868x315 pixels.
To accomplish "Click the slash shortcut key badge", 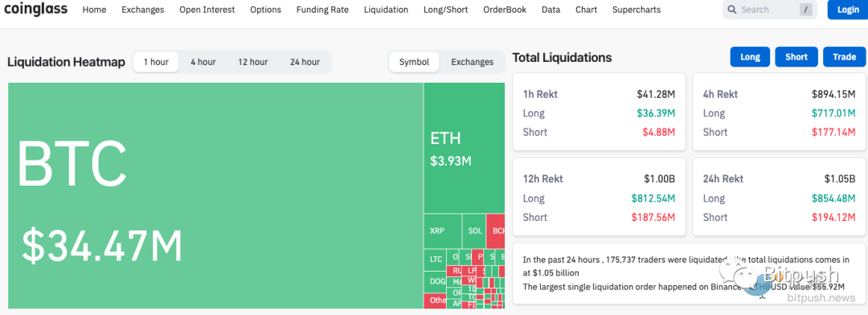I will [x=805, y=10].
